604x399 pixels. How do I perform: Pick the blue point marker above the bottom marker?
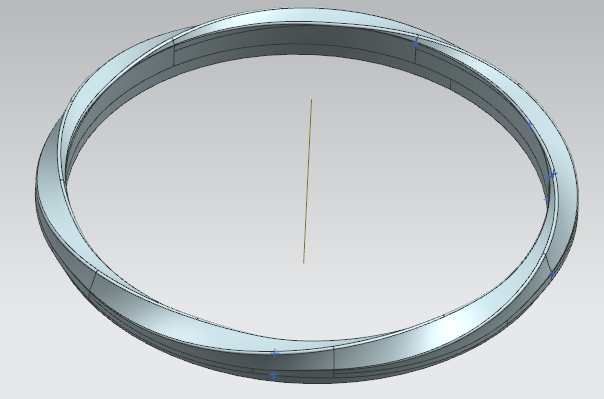(x=275, y=353)
